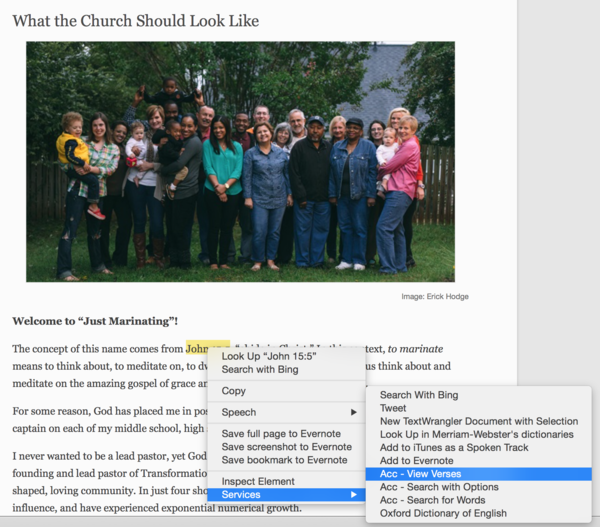Click the Welcome to "Just Marinating"! heading

[x=95, y=321]
